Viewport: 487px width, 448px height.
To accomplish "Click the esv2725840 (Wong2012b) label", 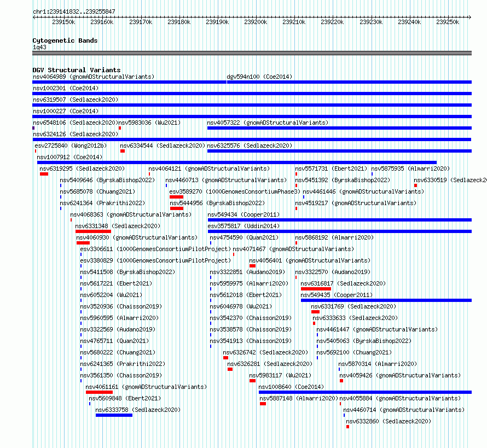I will click(x=71, y=146).
